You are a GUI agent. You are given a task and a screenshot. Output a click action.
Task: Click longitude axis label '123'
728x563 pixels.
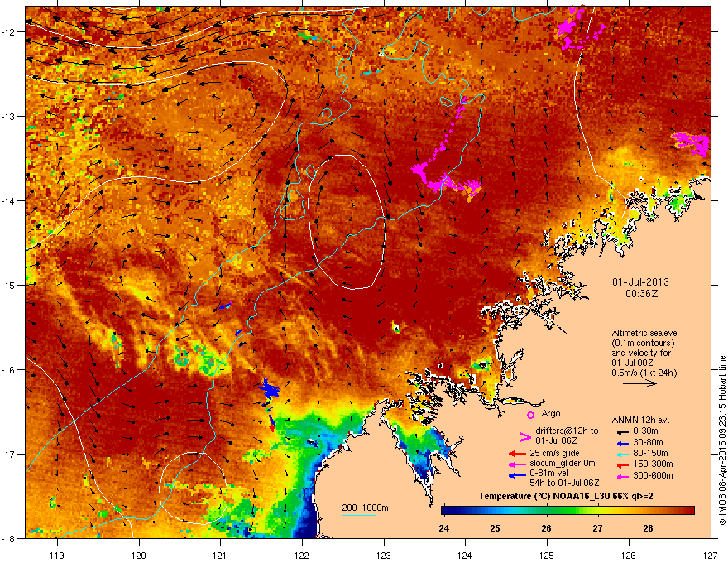(x=384, y=555)
